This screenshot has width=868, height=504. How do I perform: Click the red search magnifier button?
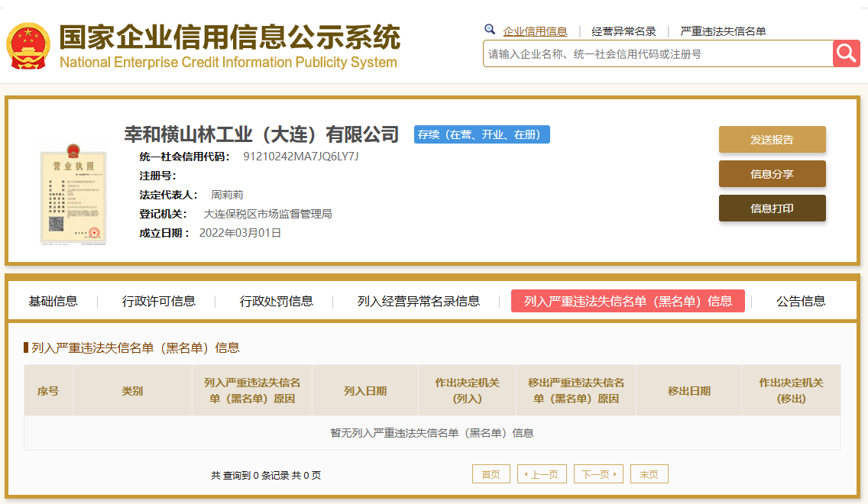847,53
